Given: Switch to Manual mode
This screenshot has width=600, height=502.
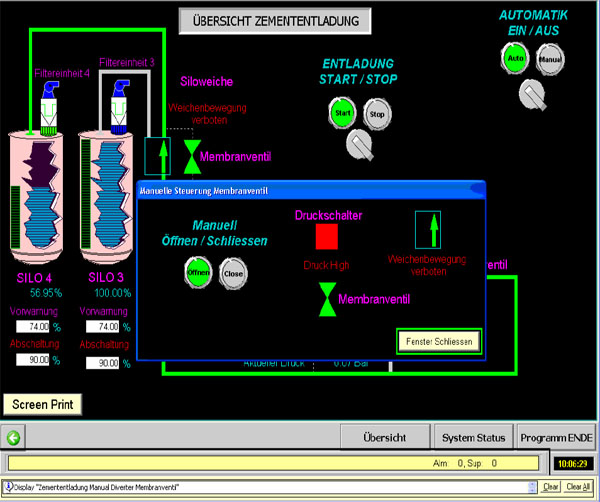Looking at the screenshot, I should 550,59.
